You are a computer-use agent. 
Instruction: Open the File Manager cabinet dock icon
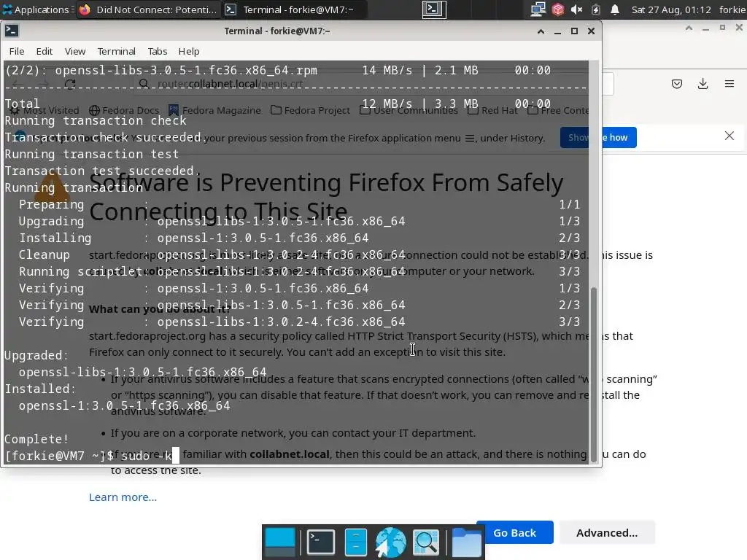pyautogui.click(x=356, y=542)
